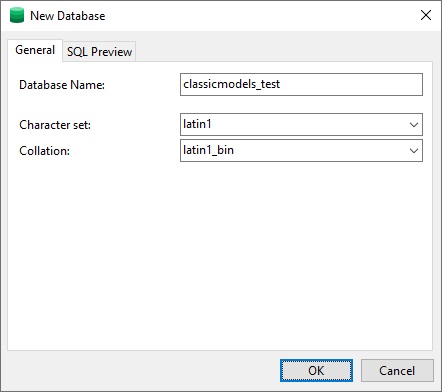Click the Database Name label
Screen dimensions: 442x392
(x=62, y=85)
